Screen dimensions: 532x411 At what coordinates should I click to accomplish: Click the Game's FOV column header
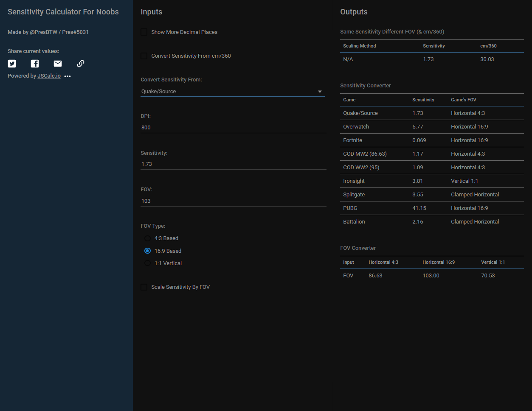(464, 100)
